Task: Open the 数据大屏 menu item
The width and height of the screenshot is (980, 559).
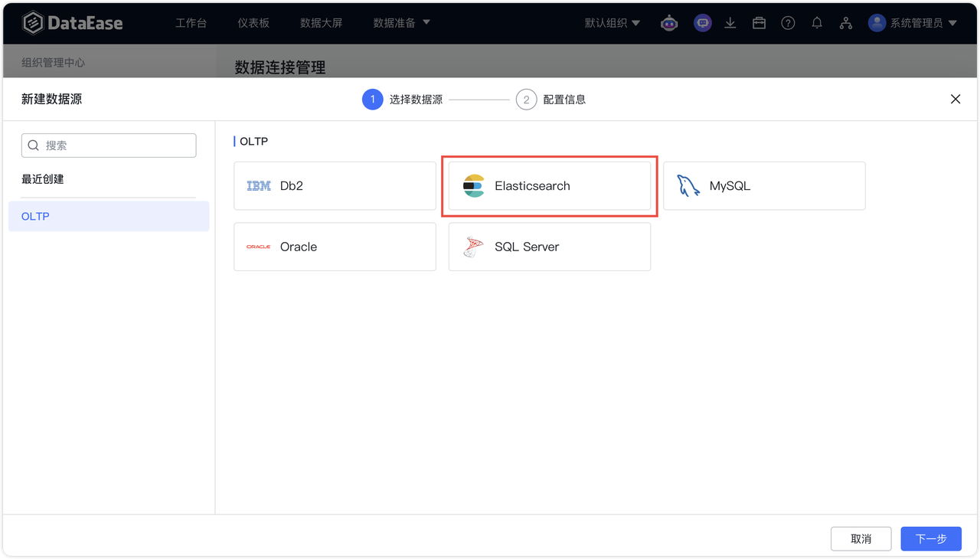Action: pos(322,22)
